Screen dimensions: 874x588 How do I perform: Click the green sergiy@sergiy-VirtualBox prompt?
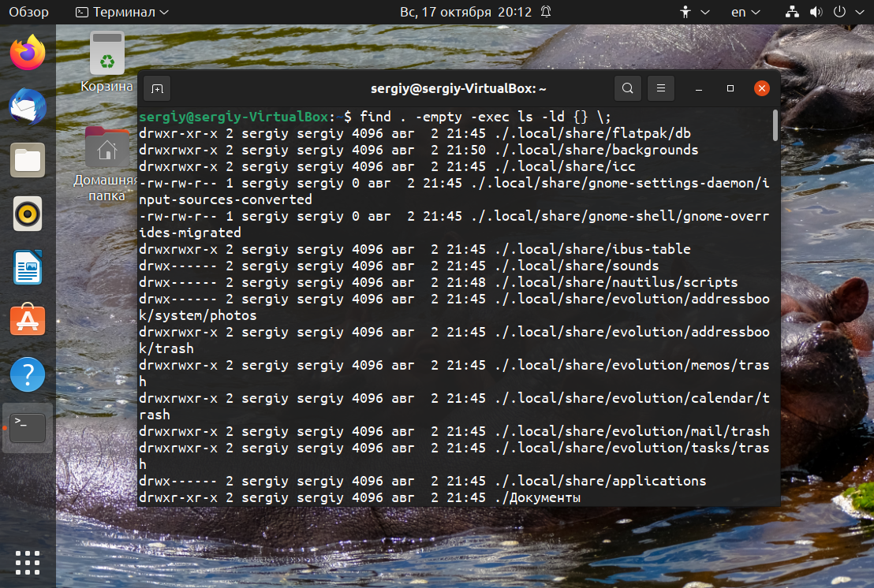coord(233,117)
